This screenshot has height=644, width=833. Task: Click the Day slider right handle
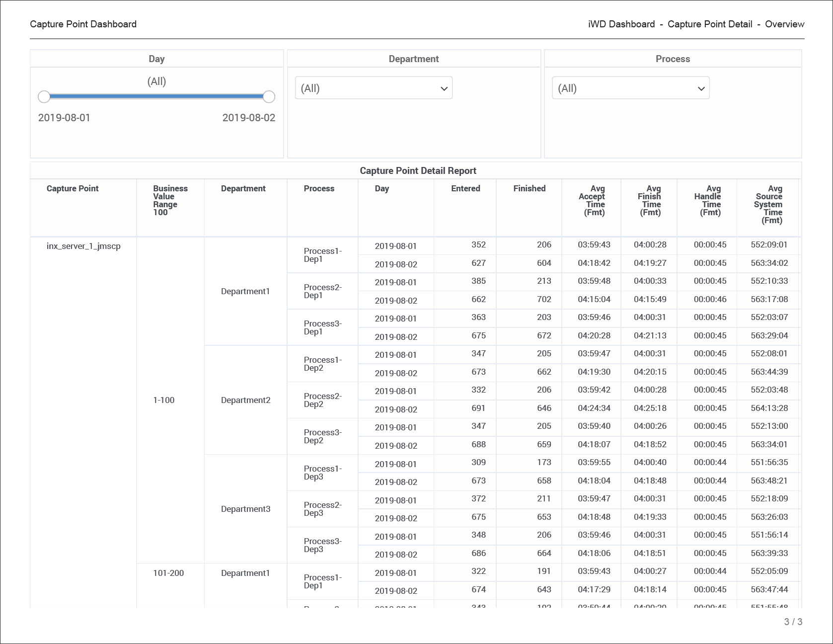pos(269,97)
